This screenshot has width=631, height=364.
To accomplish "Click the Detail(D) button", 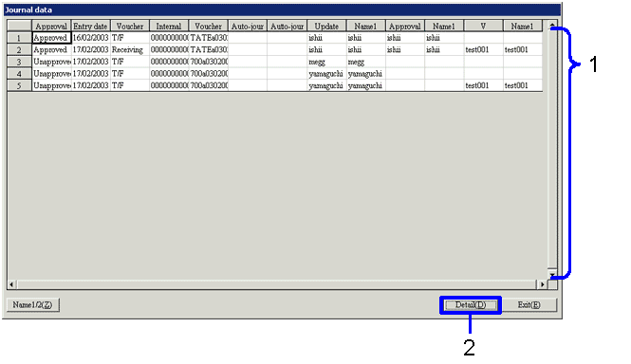I will tap(471, 305).
